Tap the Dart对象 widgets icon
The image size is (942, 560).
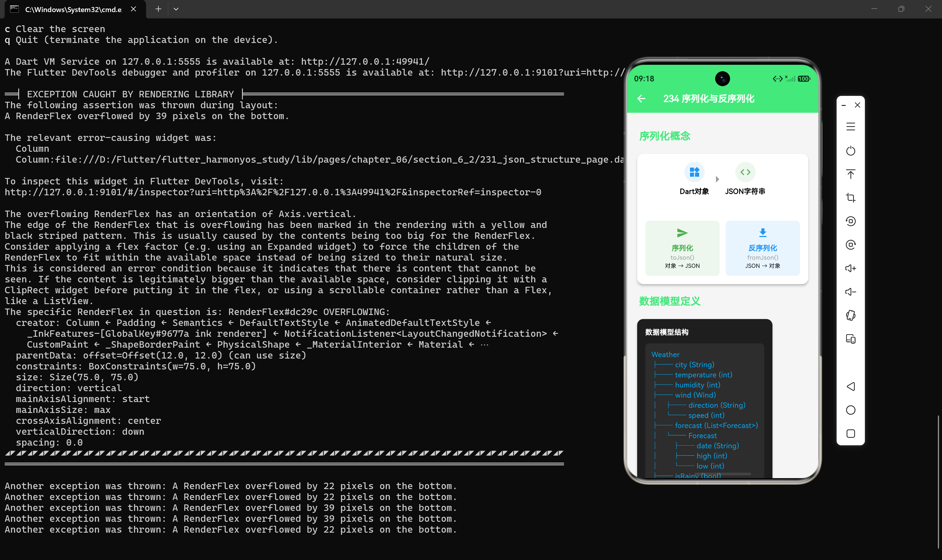coord(694,172)
